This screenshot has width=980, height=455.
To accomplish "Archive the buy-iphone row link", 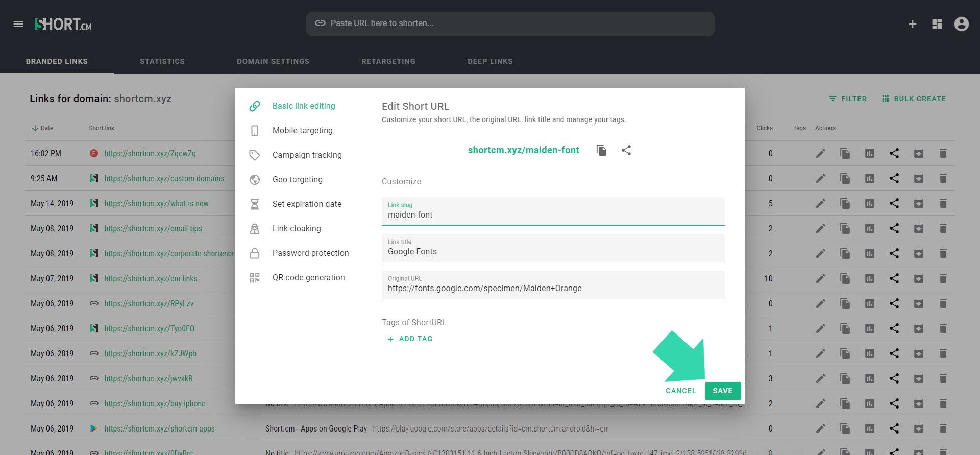I will (919, 403).
